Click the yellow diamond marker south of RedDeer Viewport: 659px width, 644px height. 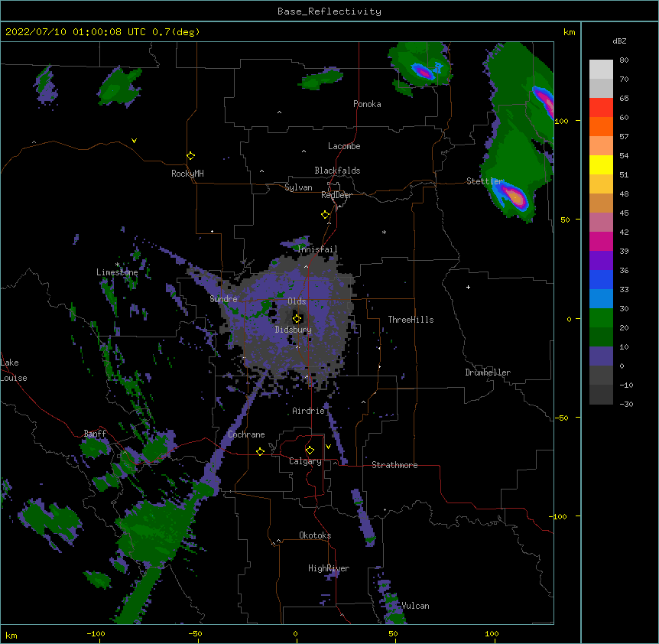[326, 215]
